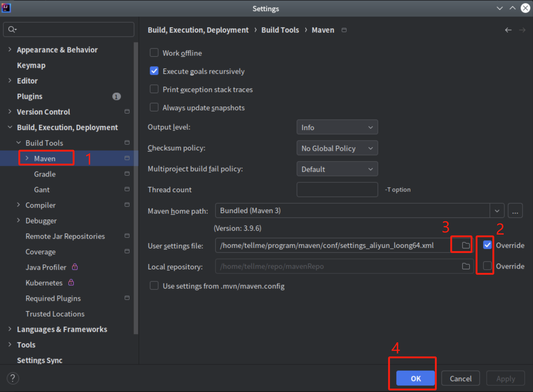Click the Plugins update badge showing 1
533x392 pixels.
pyautogui.click(x=116, y=96)
